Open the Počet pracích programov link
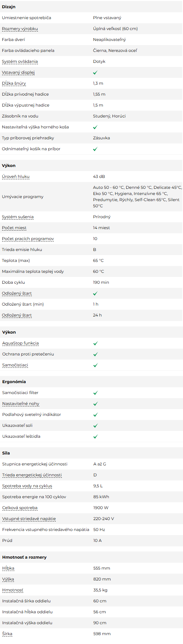 28,239
